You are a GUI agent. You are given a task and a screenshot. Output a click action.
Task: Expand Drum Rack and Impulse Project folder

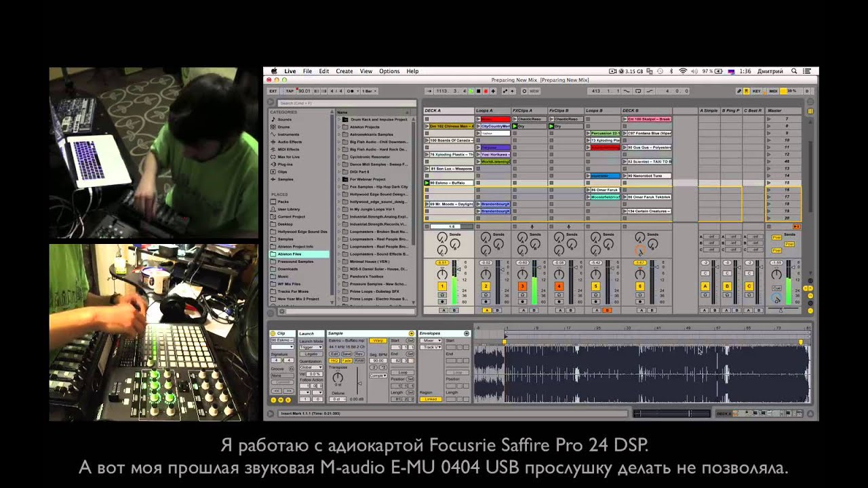[x=340, y=119]
